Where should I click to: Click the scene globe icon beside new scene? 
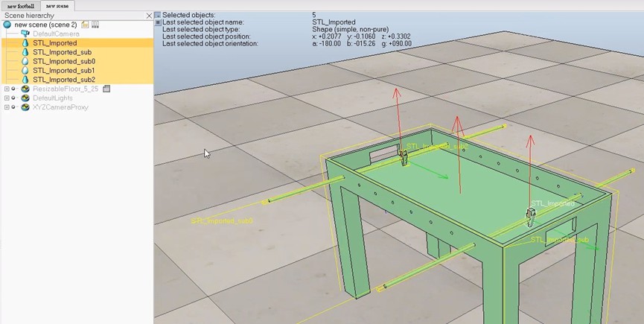[x=7, y=25]
